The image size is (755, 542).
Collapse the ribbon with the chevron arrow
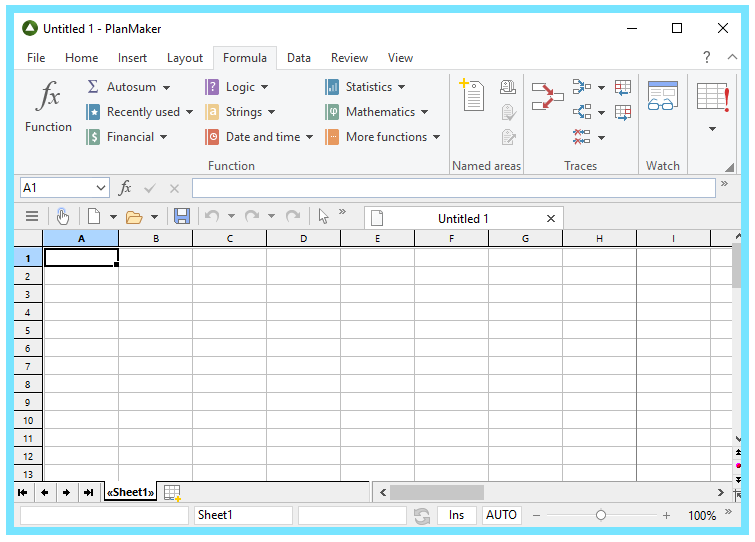[x=732, y=57]
